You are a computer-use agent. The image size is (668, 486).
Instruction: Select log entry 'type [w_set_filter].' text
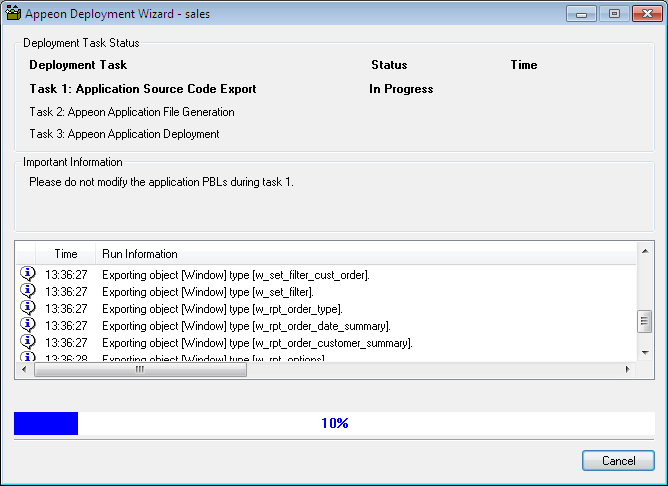[271, 292]
